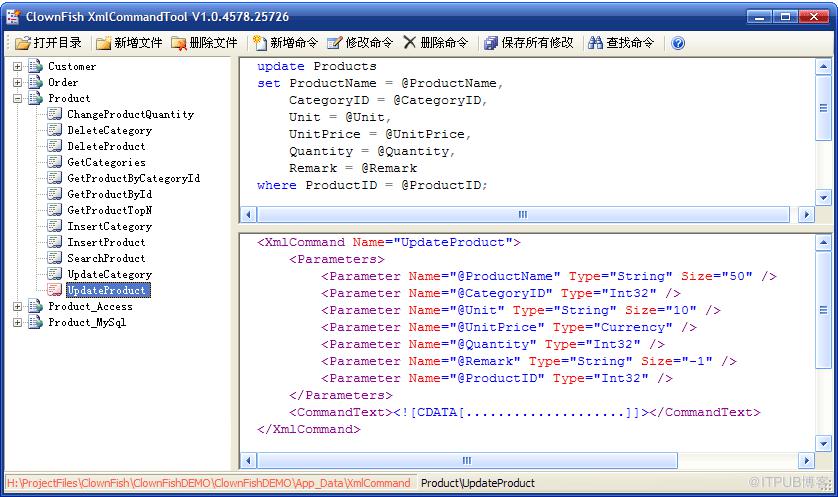Click the SQL editor's vertical scrollbar thumb
Viewport: 838px width, 497px height.
823,108
